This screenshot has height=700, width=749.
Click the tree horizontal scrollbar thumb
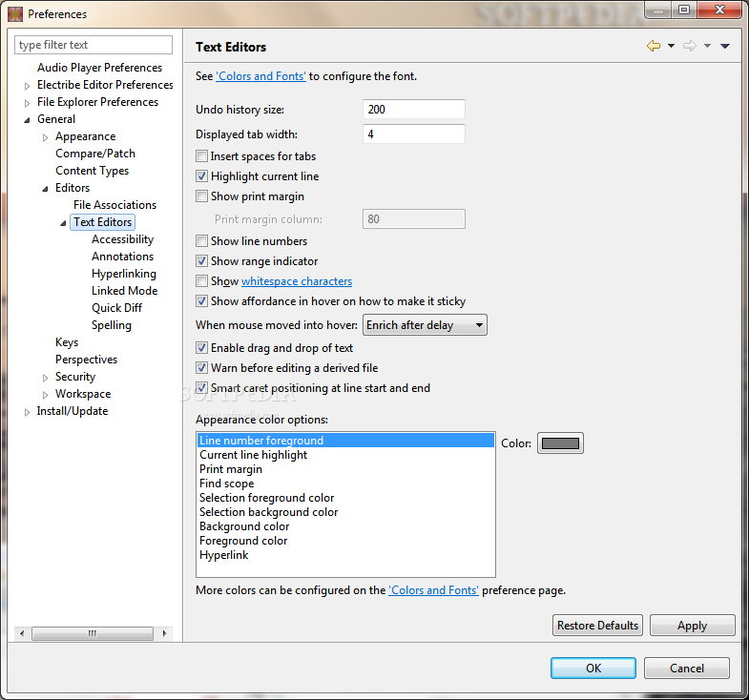93,633
